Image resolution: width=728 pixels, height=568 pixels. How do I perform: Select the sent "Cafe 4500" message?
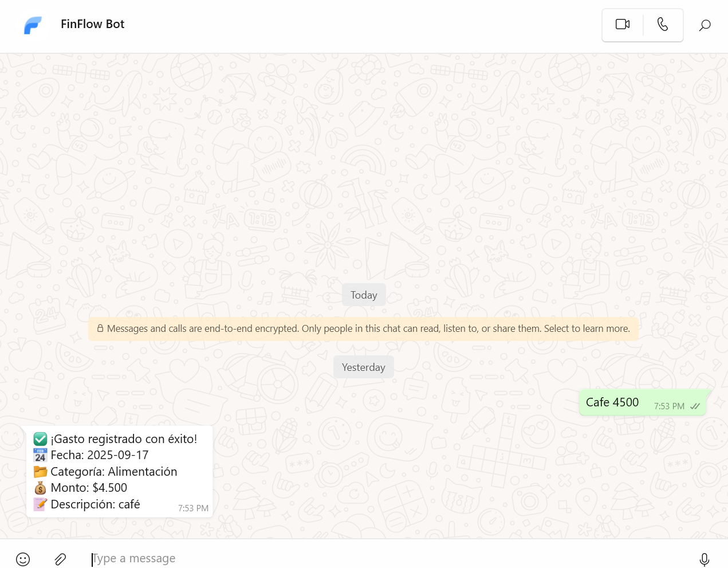coord(612,402)
